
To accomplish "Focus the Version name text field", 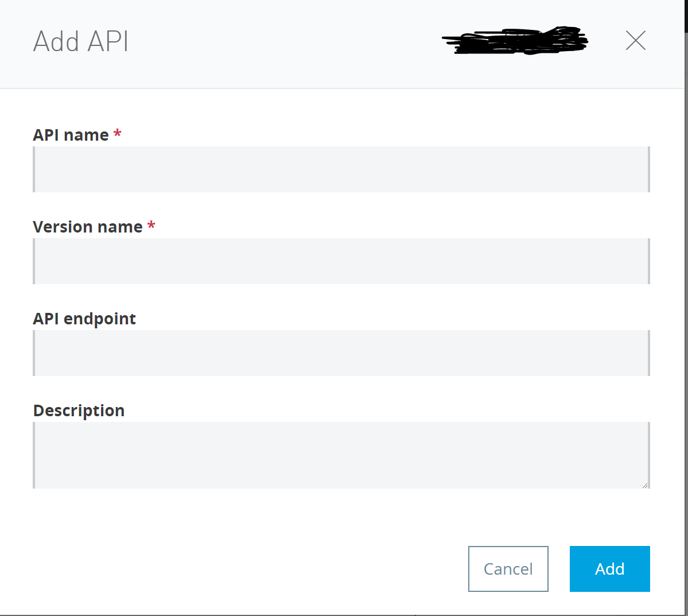I will pyautogui.click(x=341, y=261).
